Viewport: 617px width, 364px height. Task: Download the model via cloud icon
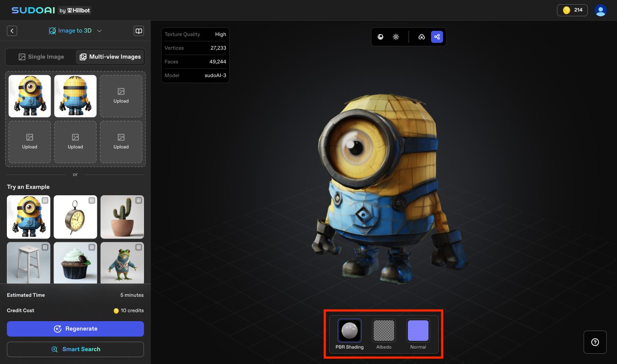click(x=422, y=37)
